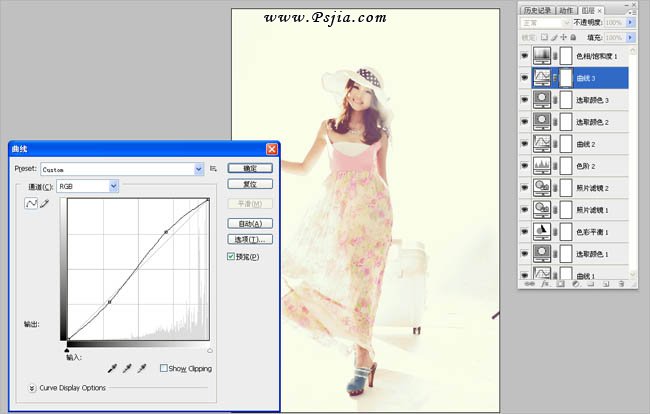
Task: Uncheck the 预览(P) preview checkbox
Action: tap(232, 257)
